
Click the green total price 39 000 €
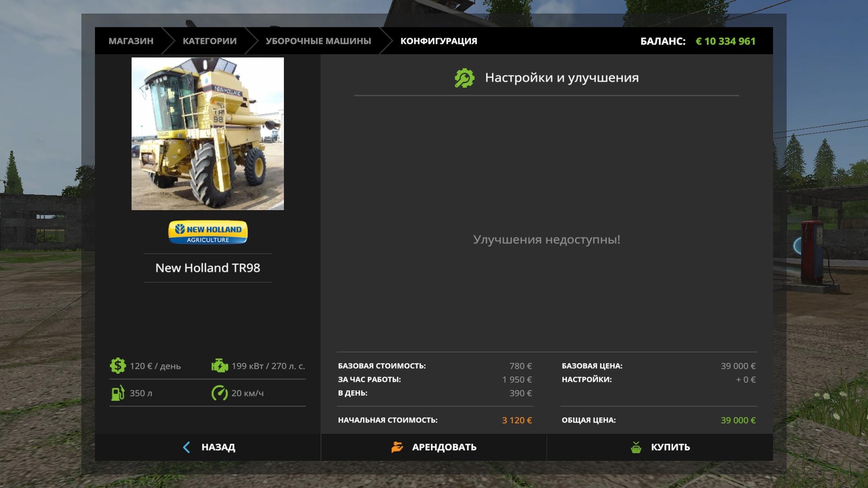click(738, 420)
